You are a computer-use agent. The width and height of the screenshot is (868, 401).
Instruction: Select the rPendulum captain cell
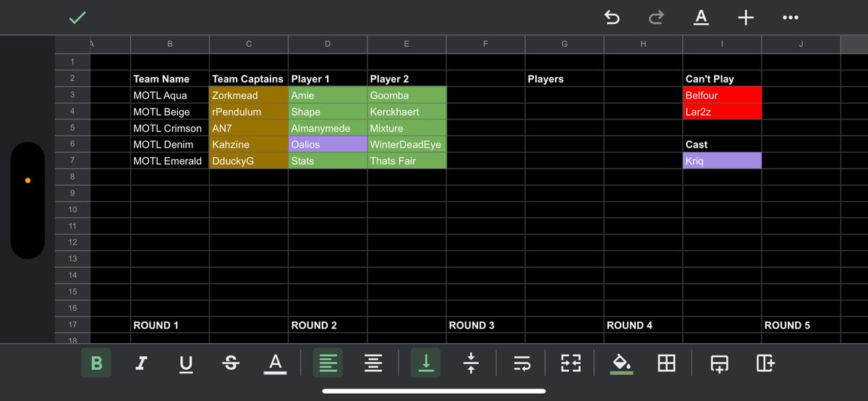[249, 112]
